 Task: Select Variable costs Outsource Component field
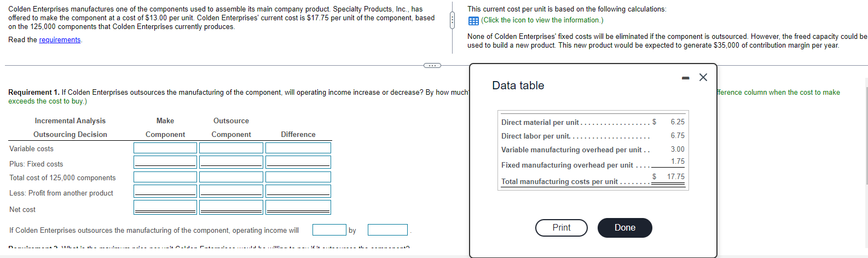pos(231,148)
